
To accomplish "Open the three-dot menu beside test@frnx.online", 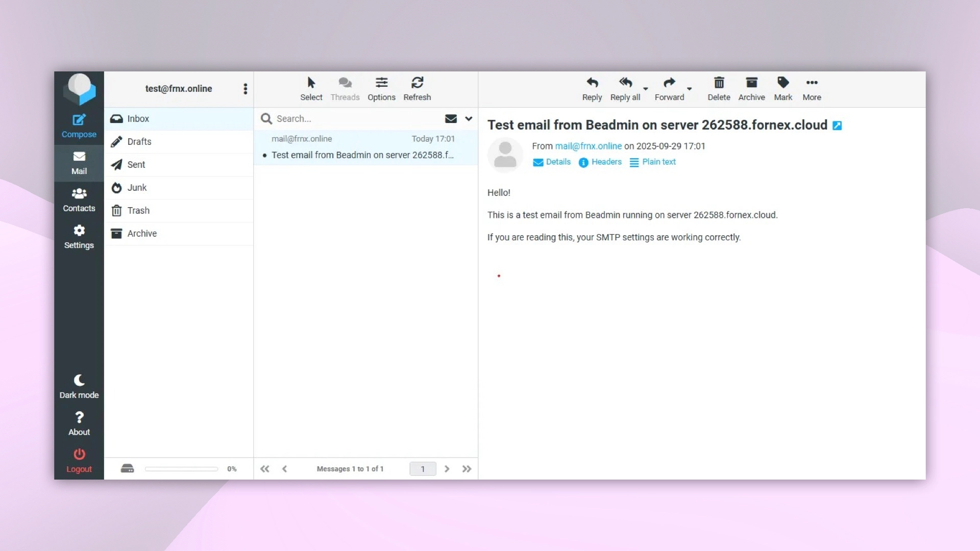I will click(245, 89).
